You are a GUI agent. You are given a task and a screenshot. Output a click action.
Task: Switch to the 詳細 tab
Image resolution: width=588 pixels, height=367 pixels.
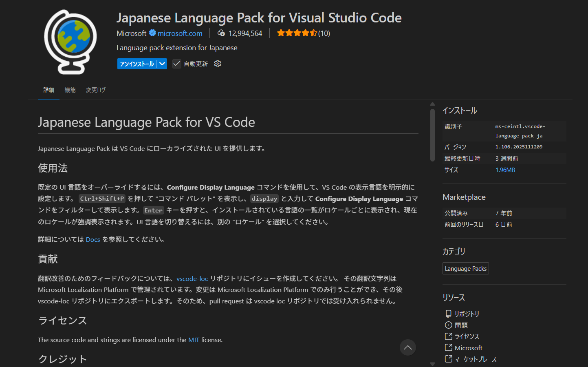(x=49, y=90)
